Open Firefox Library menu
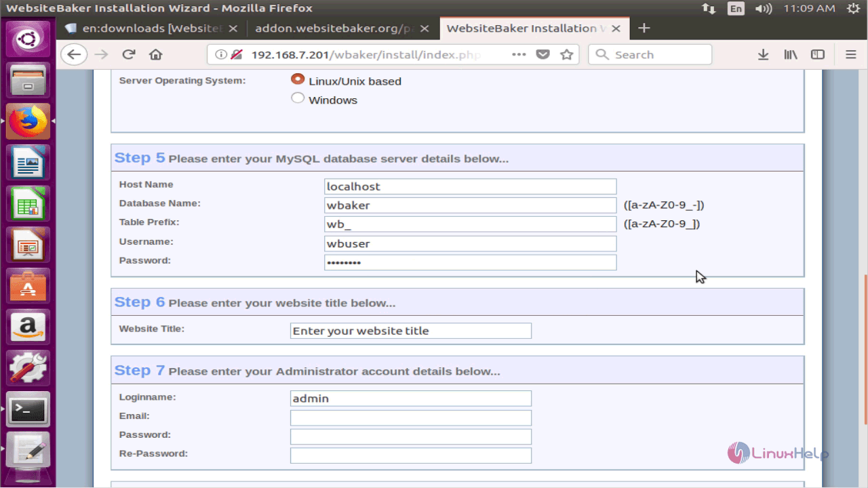The height and width of the screenshot is (488, 868). point(791,55)
